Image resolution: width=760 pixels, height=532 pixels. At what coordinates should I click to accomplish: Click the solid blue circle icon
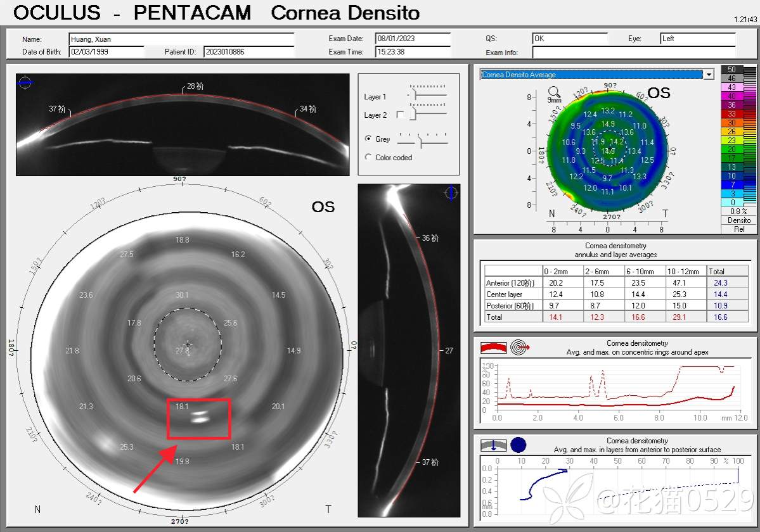518,445
